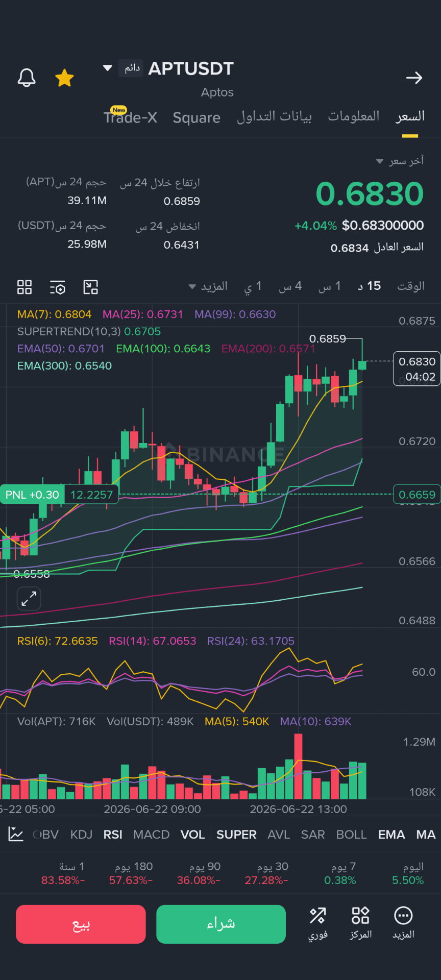This screenshot has width=441, height=980.
Task: Tap the 180 يوم performance value
Action: click(131, 873)
